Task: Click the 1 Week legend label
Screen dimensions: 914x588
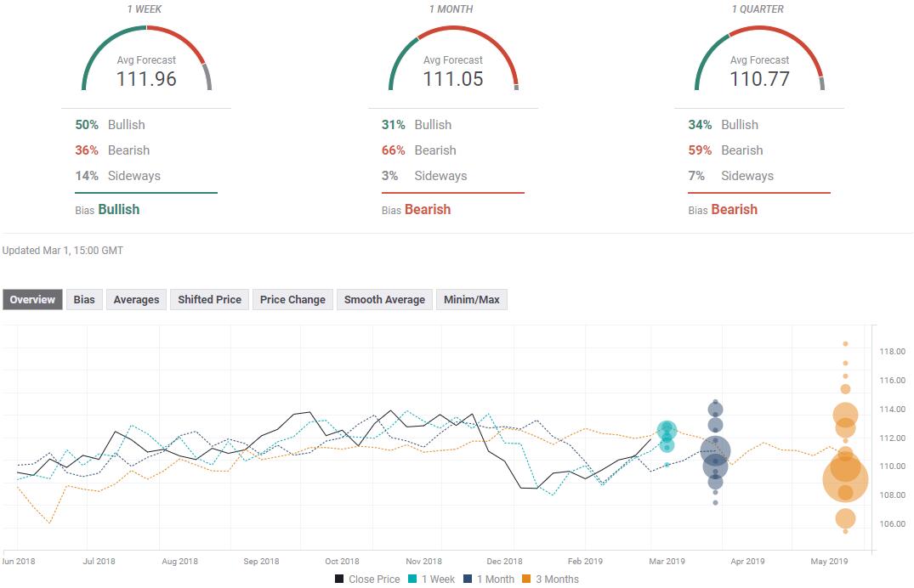Action: pyautogui.click(x=439, y=580)
